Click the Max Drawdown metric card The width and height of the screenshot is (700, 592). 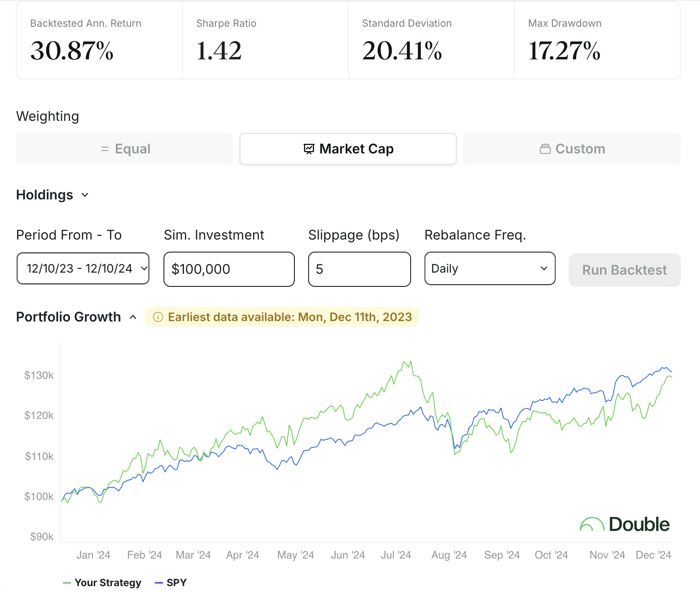597,41
